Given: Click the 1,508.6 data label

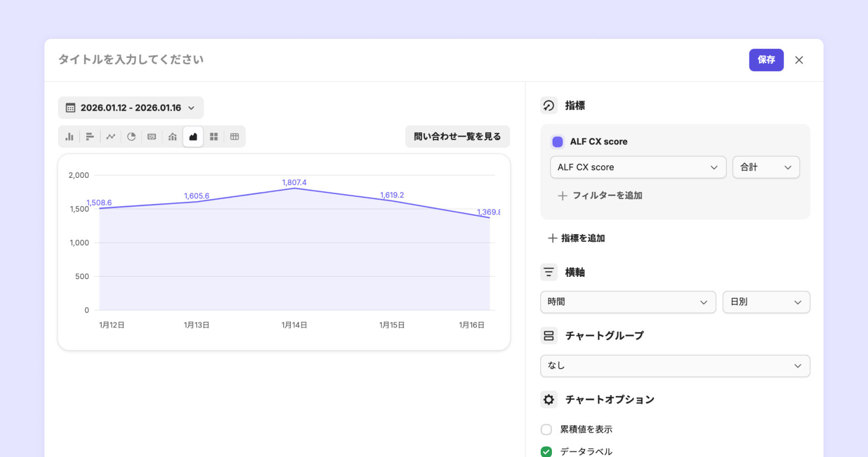Looking at the screenshot, I should (100, 202).
